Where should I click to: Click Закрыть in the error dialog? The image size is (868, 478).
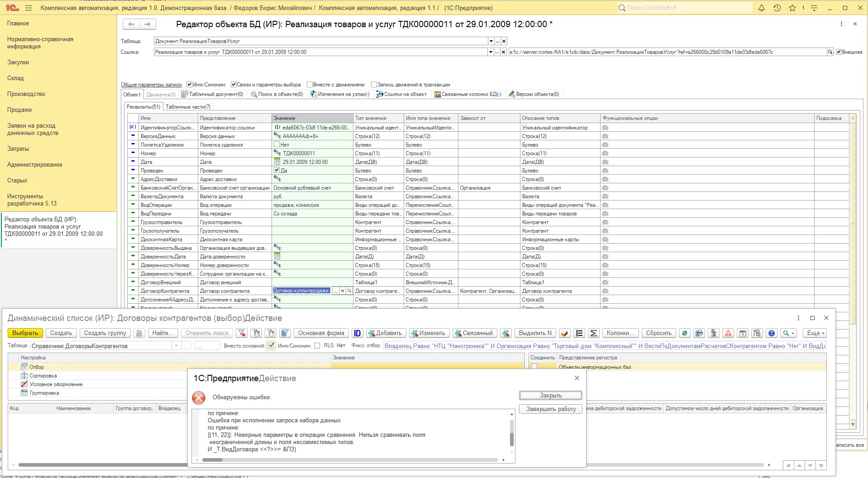click(x=551, y=396)
